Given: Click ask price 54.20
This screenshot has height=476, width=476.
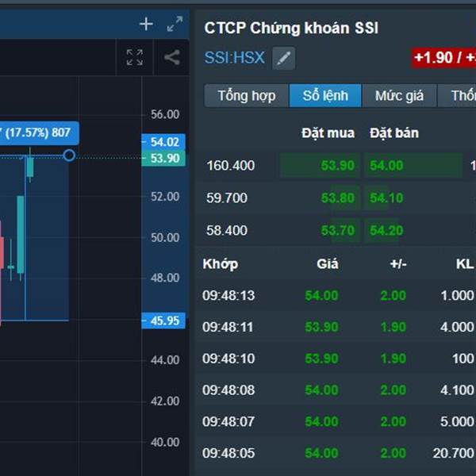Looking at the screenshot, I should pos(386,230).
